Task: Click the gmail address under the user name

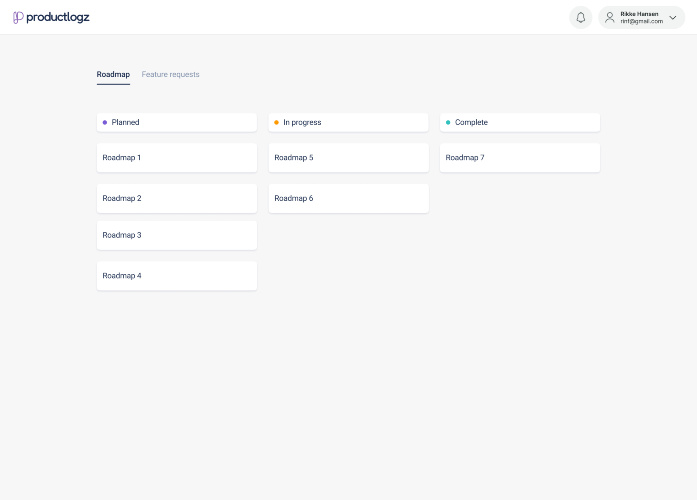Action: (641, 21)
